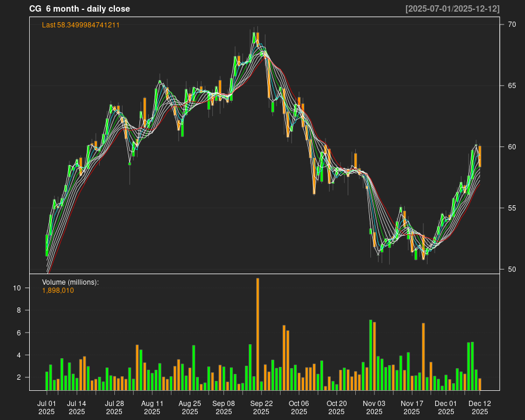Pick the Oct 20 2025 date label

[337, 407]
